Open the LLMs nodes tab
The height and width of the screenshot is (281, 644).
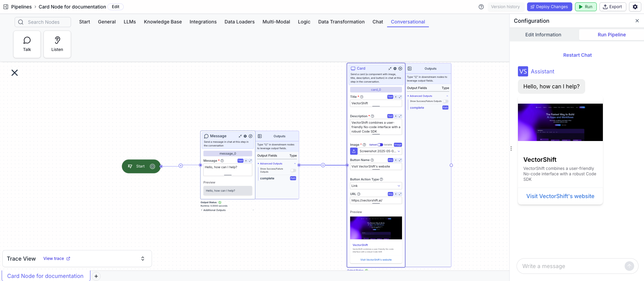130,22
